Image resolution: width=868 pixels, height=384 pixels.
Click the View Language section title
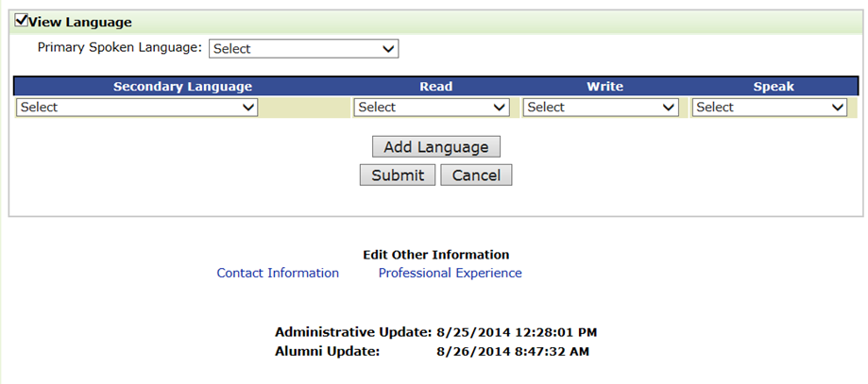pyautogui.click(x=80, y=22)
